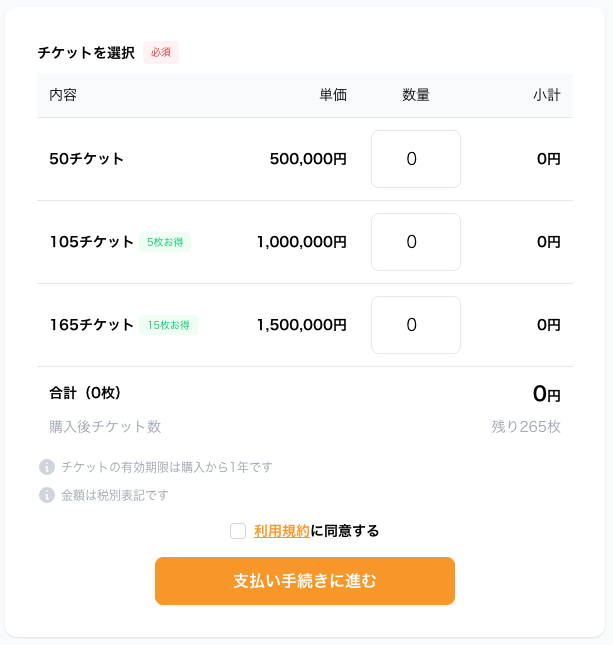The height and width of the screenshot is (645, 613).
Task: Click quantity field for 50チケット
Action: point(415,159)
